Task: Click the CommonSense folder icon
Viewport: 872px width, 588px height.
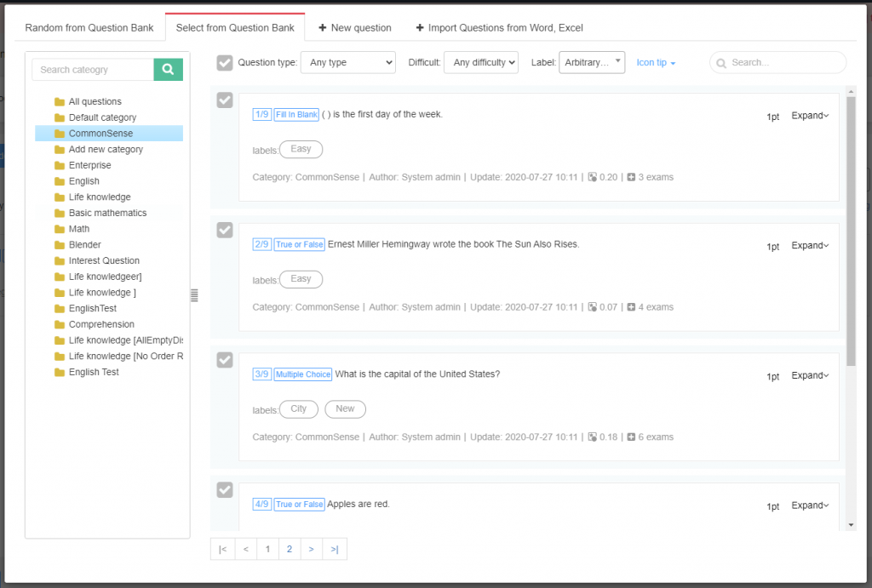Action: 60,134
